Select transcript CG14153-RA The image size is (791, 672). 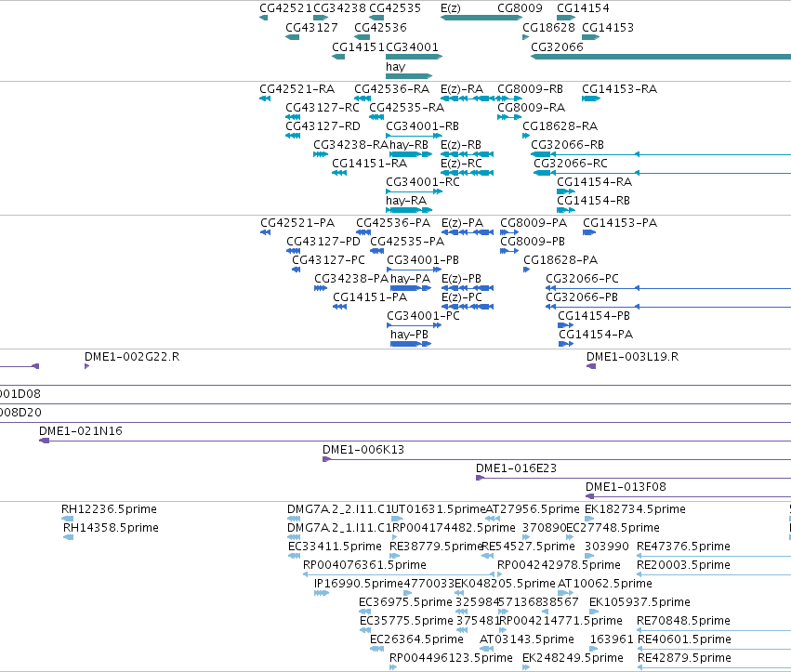(x=619, y=89)
